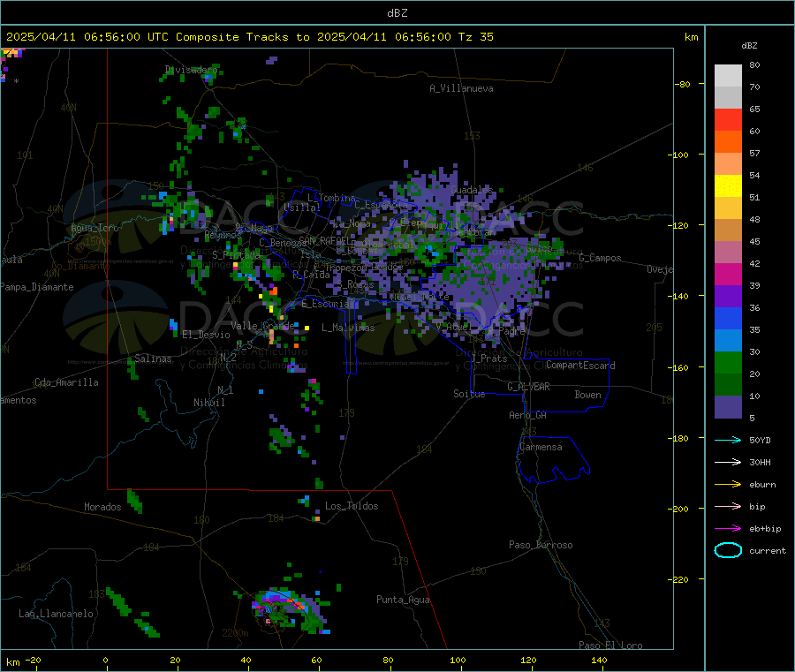Select the blue 35 dBZ color band

[728, 318]
